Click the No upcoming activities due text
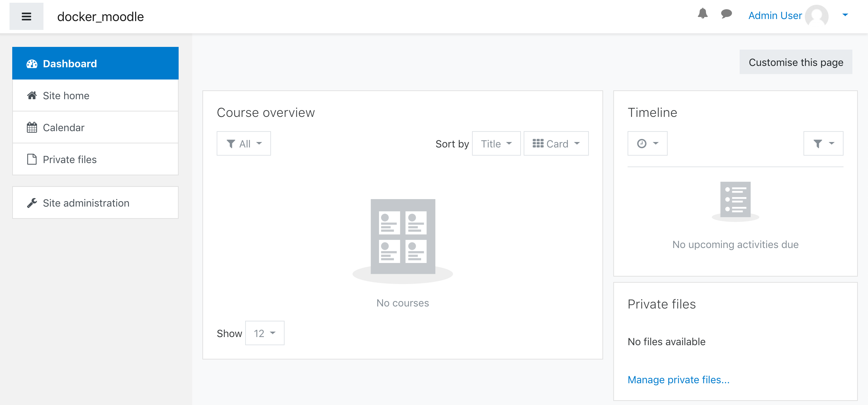 point(736,245)
